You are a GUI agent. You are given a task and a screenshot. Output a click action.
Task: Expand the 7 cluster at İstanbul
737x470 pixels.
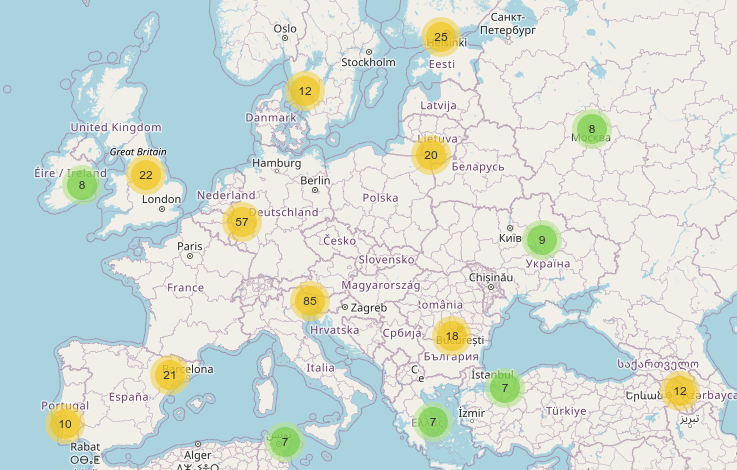(505, 388)
